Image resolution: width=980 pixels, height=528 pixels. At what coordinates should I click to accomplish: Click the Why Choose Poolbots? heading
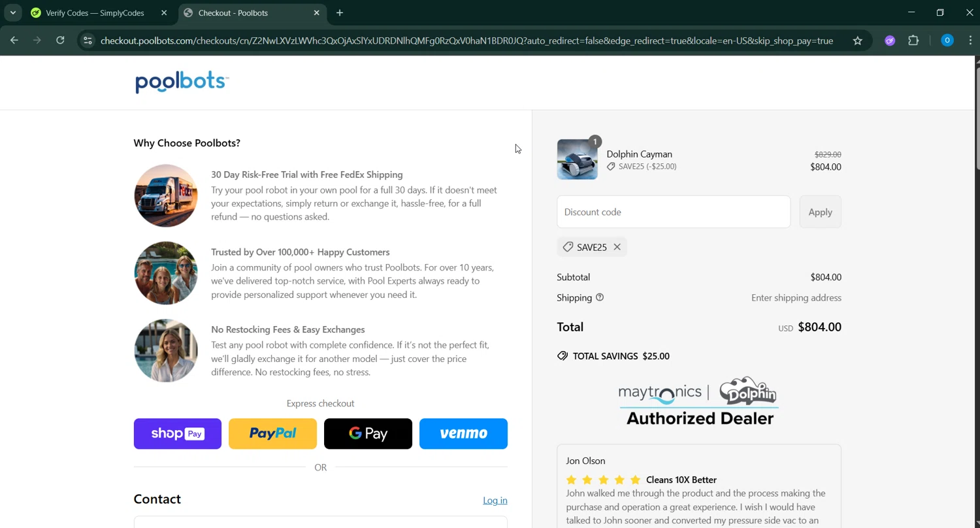click(187, 143)
